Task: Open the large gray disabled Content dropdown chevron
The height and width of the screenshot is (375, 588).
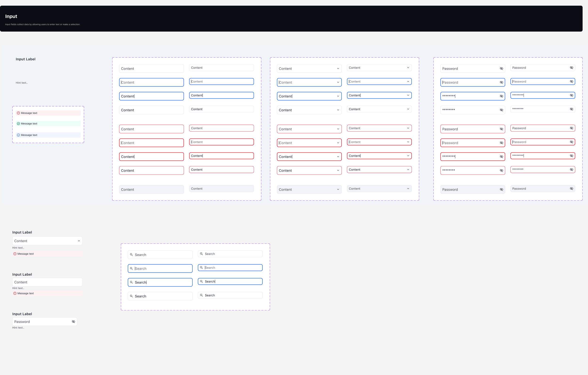Action: click(338, 190)
